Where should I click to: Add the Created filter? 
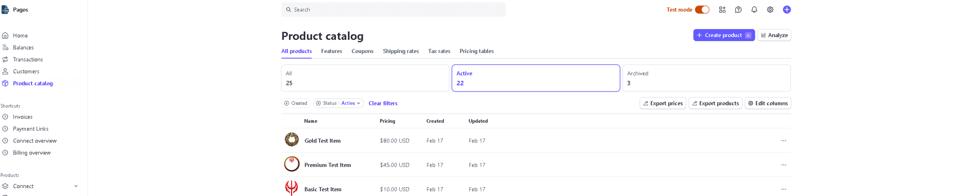point(296,104)
